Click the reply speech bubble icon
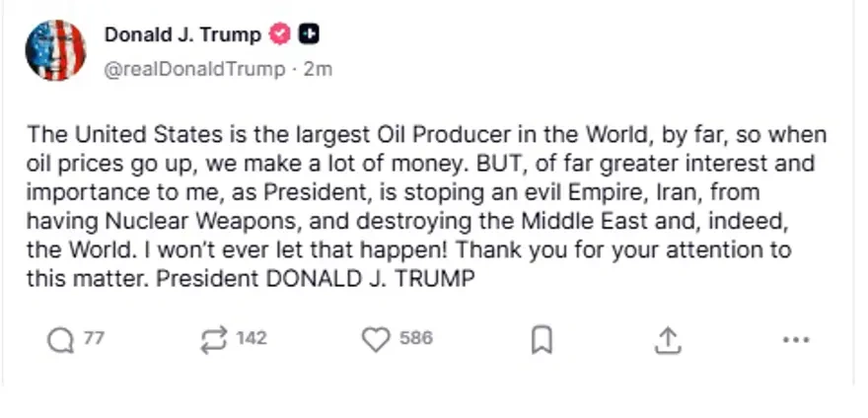The image size is (868, 418). 60,340
